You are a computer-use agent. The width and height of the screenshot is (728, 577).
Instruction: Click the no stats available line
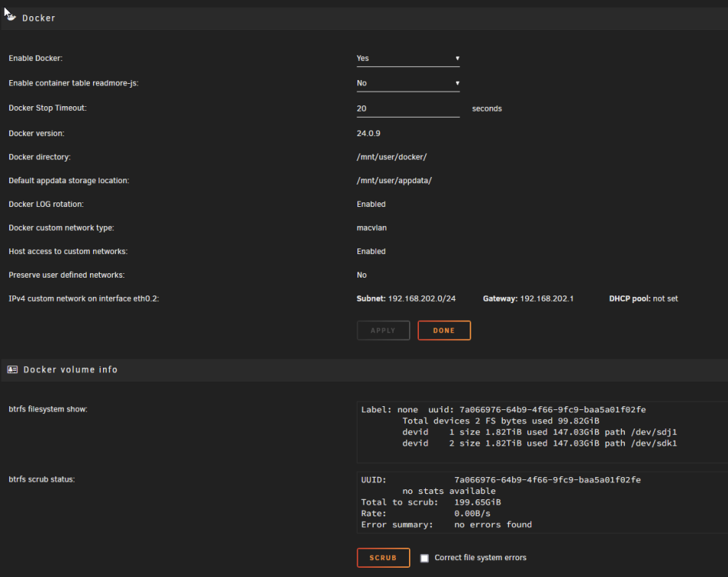[x=449, y=491]
